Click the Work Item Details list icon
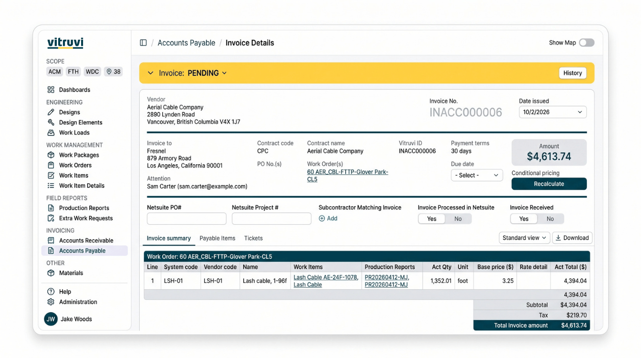Screen dimensions: 644x358 point(51,186)
